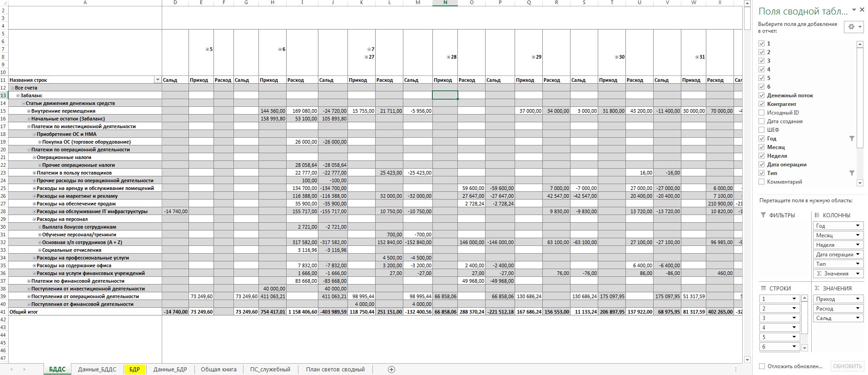Select the active БДДС sheet tab
The height and width of the screenshot is (375, 868).
(x=57, y=370)
